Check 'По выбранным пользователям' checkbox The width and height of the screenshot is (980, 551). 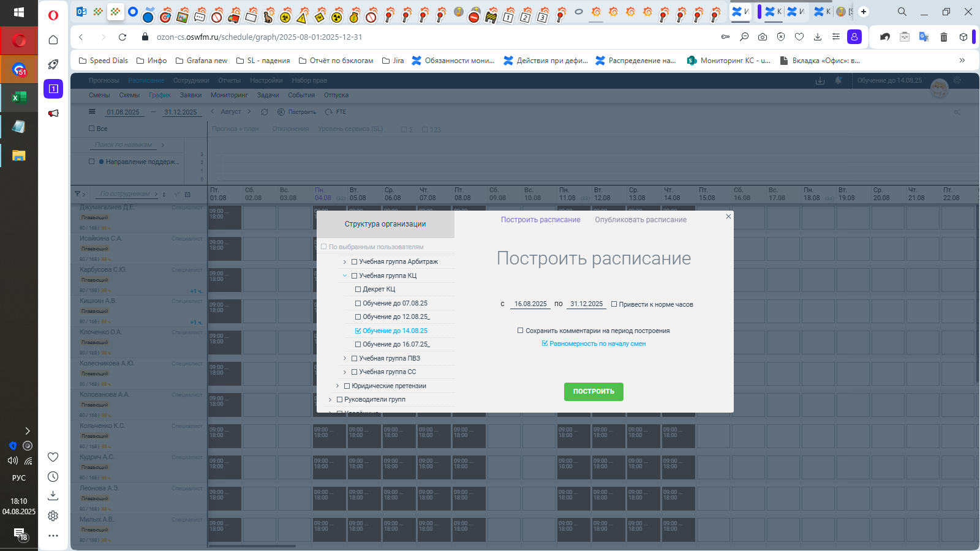click(324, 247)
